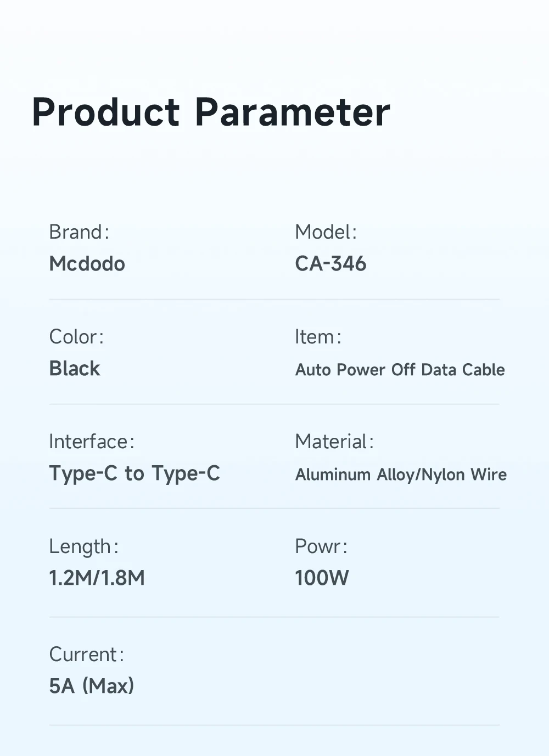Click the "Model:" label

tap(326, 232)
